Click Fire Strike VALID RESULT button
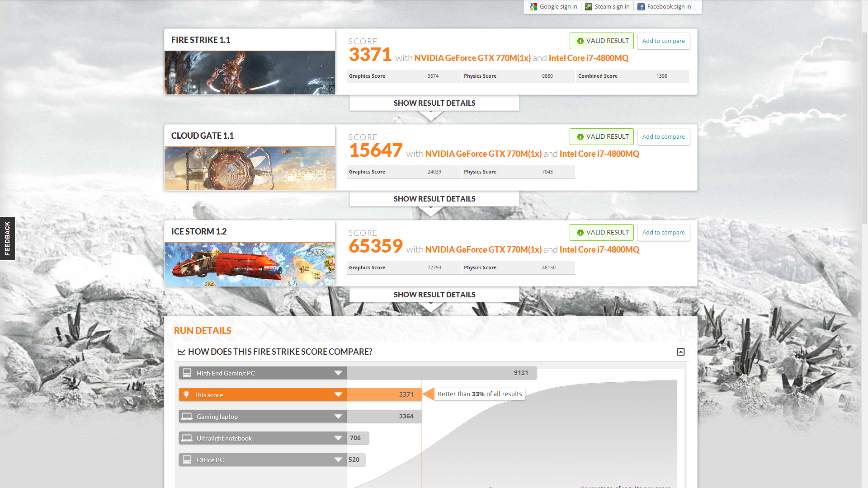 602,41
